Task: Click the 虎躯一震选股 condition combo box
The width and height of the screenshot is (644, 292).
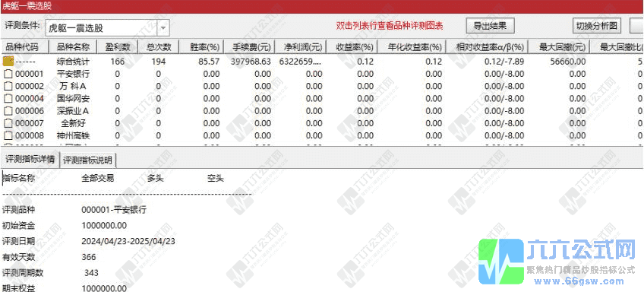Action: pyautogui.click(x=107, y=28)
